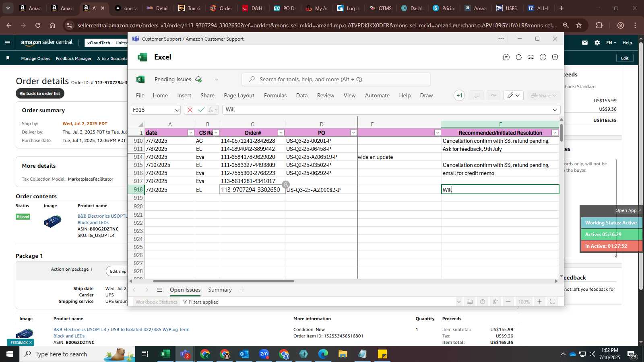Image resolution: width=644 pixels, height=362 pixels.
Task: Open Chrome extensions puzzle icon
Action: [x=599, y=25]
